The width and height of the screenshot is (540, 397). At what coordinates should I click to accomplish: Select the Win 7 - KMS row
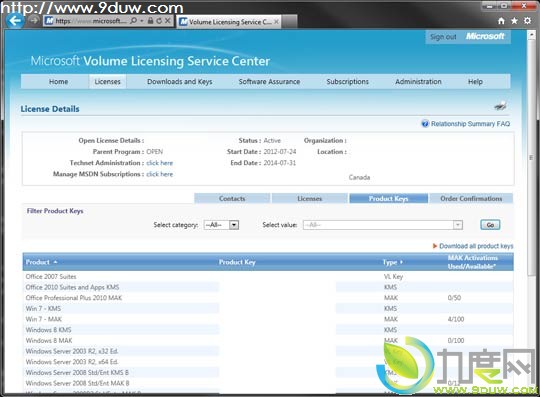pos(268,309)
